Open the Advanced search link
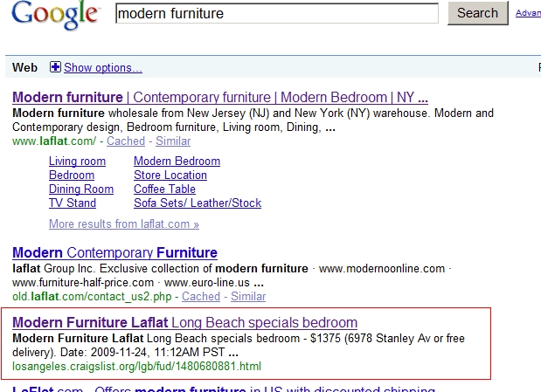 pos(528,13)
